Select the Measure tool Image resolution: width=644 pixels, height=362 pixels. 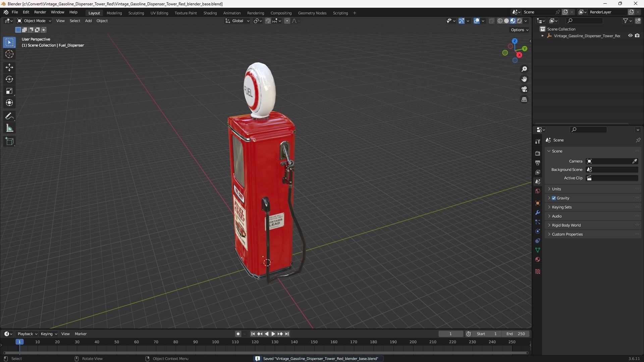(x=9, y=128)
